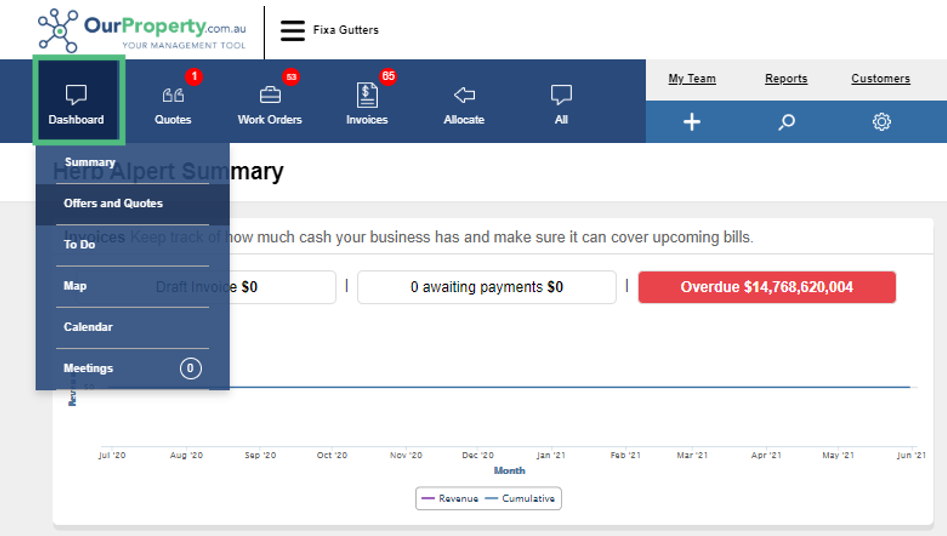
Task: Open the search magnifier icon
Action: (x=786, y=122)
